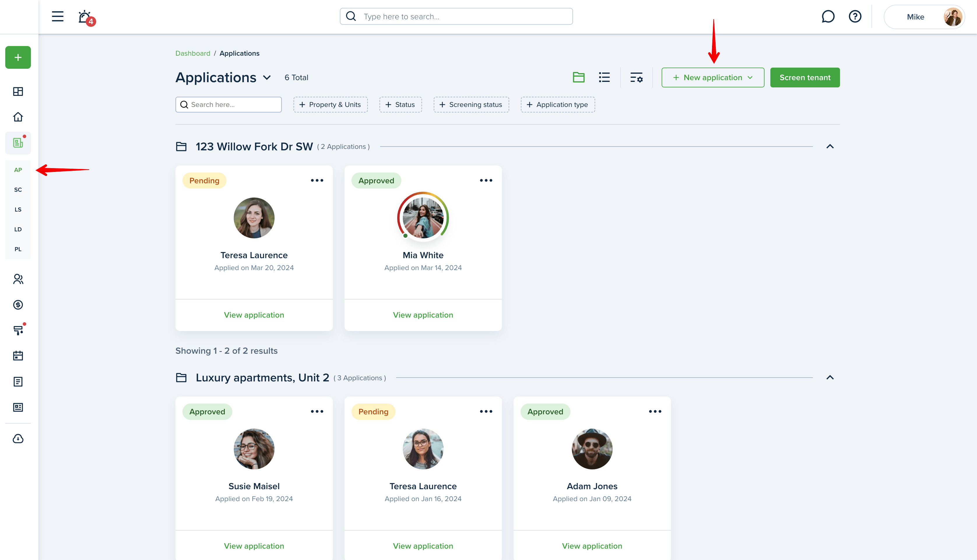Open the rentals document icon in sidebar

tap(18, 143)
